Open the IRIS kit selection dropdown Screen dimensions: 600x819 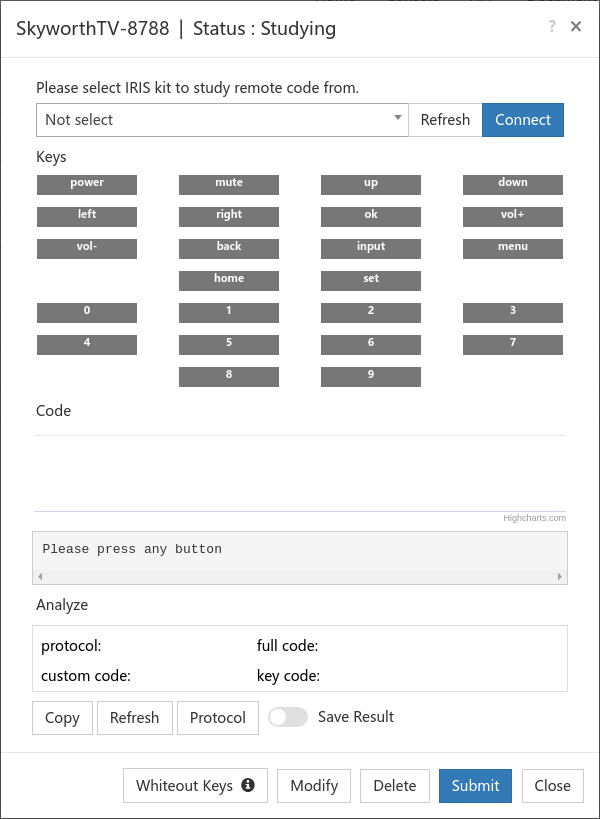(222, 120)
